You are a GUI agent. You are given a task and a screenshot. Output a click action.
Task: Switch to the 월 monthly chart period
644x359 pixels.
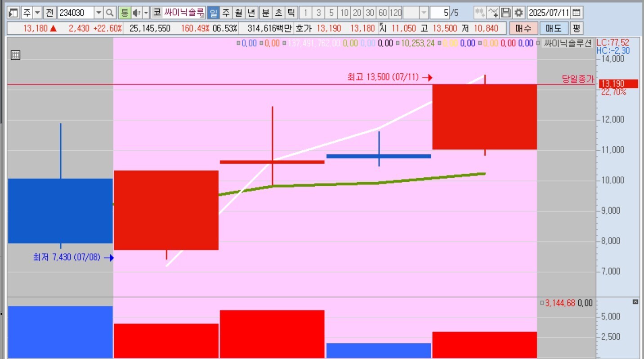[238, 13]
